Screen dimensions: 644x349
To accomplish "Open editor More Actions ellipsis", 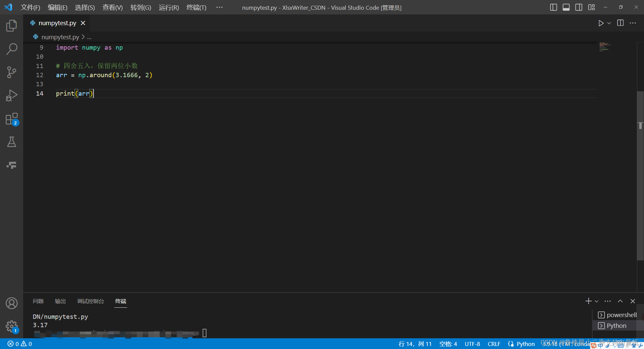I will pos(633,23).
